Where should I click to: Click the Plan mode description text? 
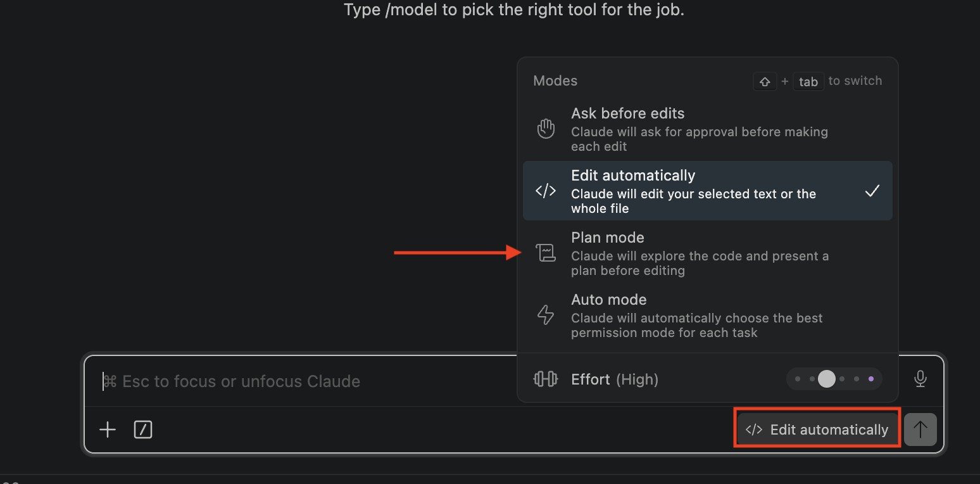[x=700, y=264]
